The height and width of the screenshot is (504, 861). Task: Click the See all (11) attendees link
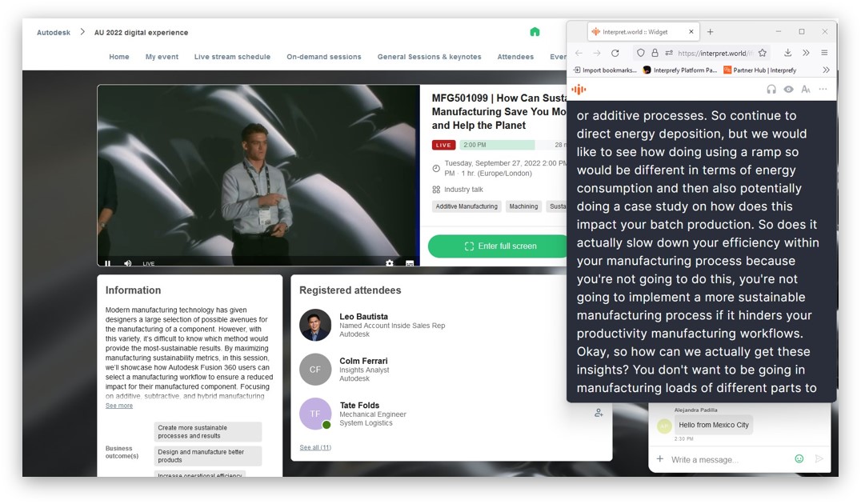coord(315,447)
